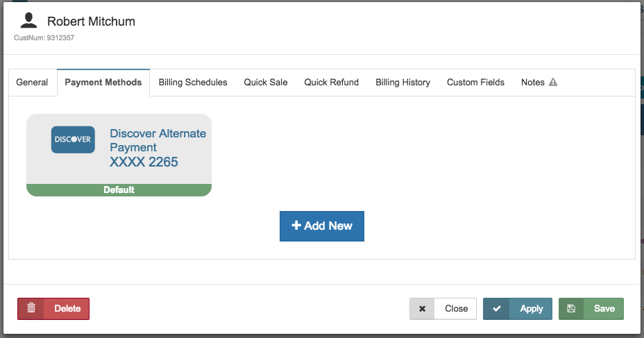This screenshot has height=338, width=644.
Task: Click the Save button label
Action: click(604, 309)
